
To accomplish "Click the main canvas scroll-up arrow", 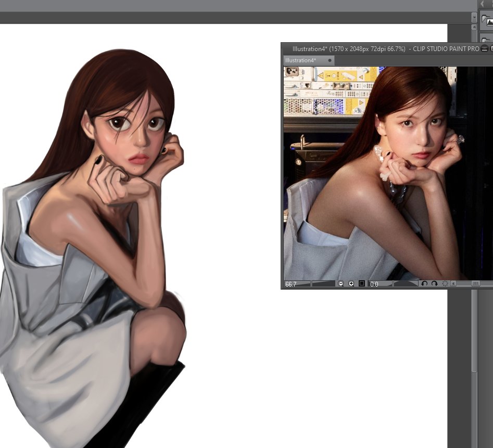I will (x=474, y=28).
